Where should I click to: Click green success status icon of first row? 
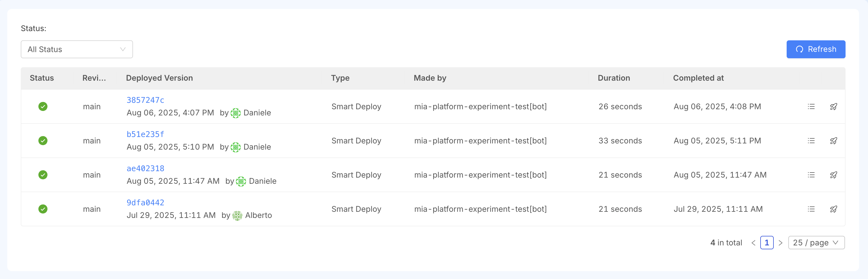(43, 107)
